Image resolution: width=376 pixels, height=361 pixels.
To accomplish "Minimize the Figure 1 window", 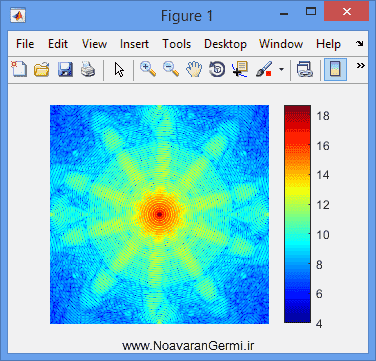I will 284,14.
